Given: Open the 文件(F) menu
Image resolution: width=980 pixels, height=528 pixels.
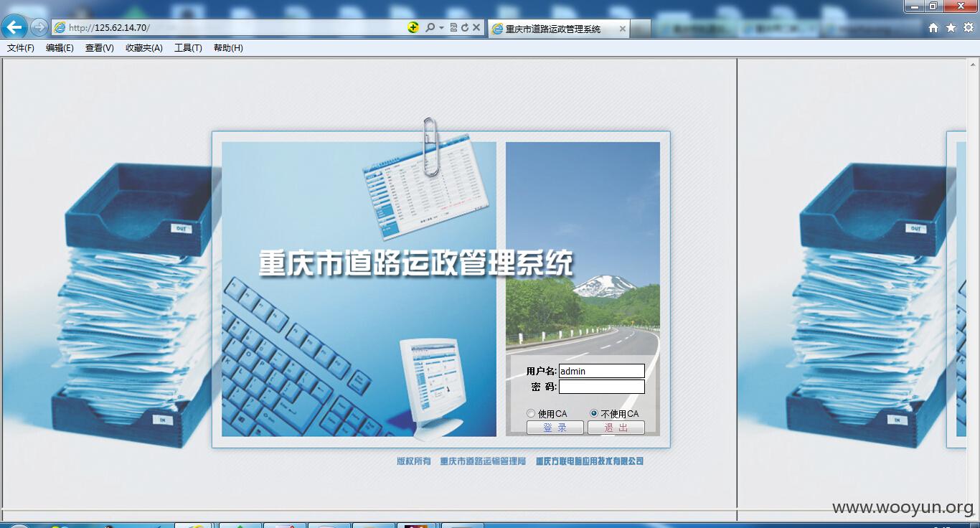Looking at the screenshot, I should (21, 48).
